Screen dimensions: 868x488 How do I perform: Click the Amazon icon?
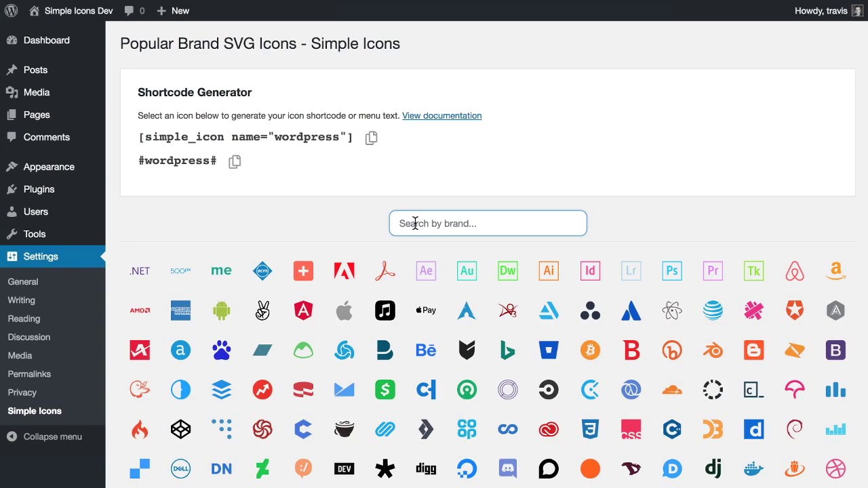835,270
